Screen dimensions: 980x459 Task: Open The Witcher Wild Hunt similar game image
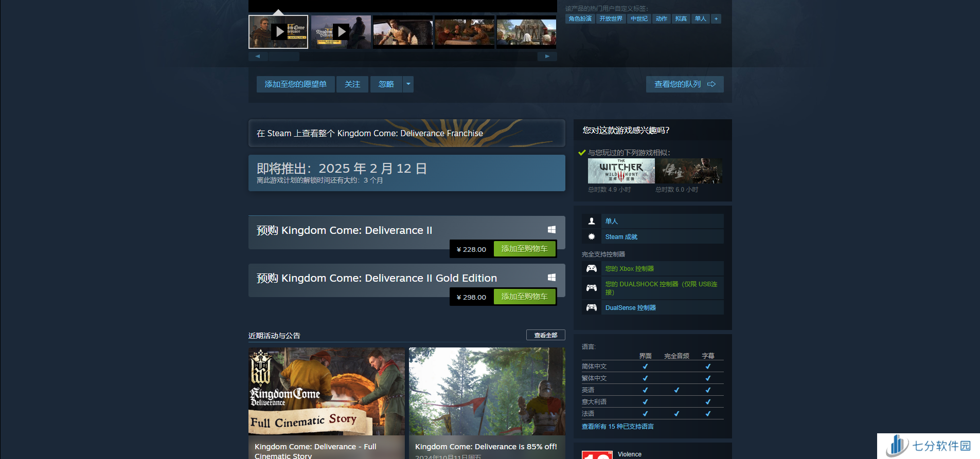pos(621,171)
